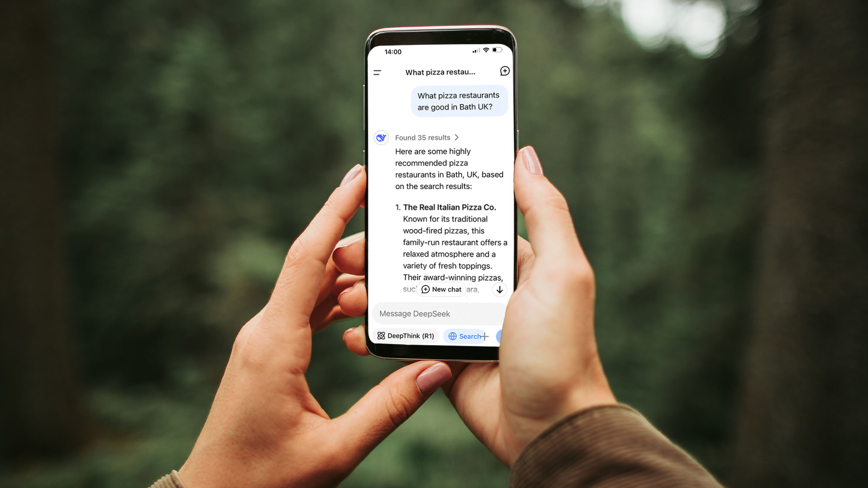Tap the DeepSeek chat logo icon
The height and width of the screenshot is (488, 868).
point(381,138)
